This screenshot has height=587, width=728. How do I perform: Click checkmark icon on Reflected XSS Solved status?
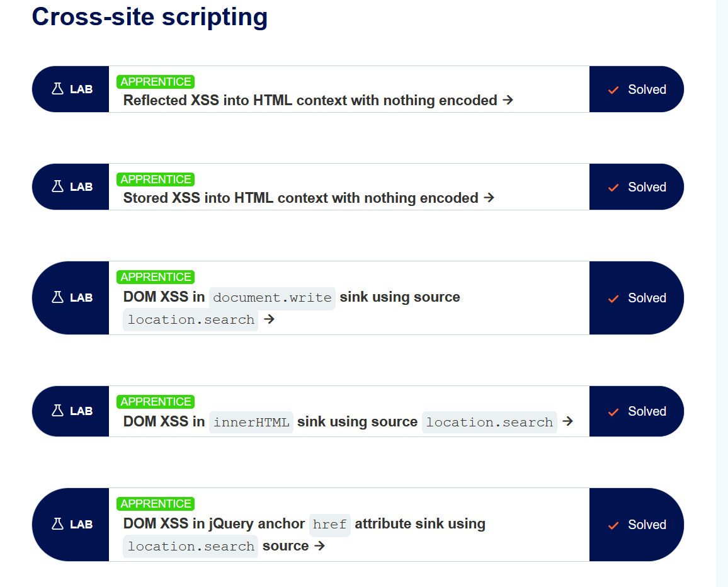coord(613,90)
